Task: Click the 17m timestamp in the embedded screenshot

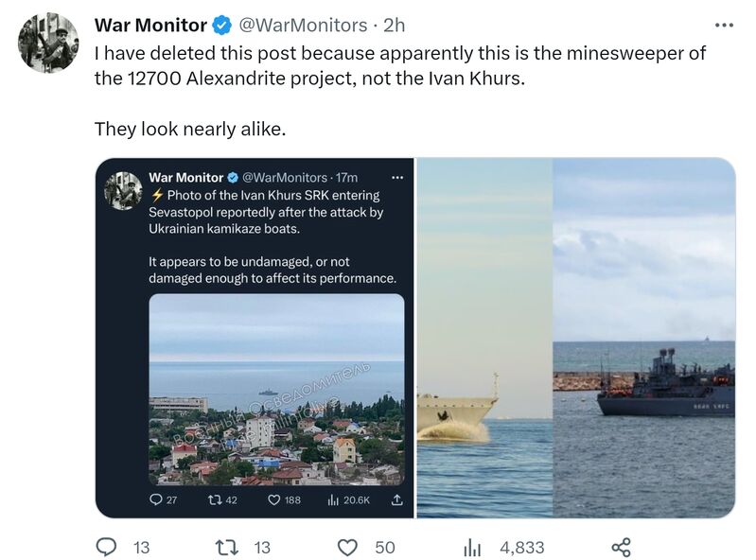Action: coord(347,177)
